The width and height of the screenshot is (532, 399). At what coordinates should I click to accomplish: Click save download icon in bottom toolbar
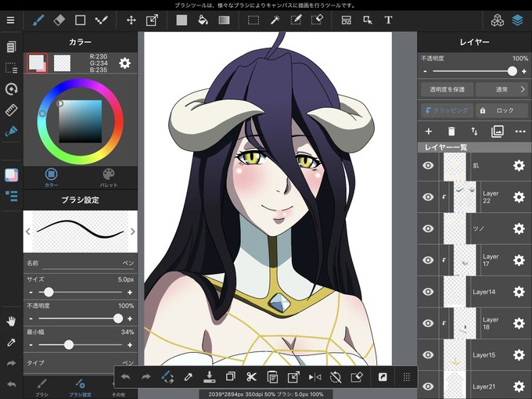[210, 377]
